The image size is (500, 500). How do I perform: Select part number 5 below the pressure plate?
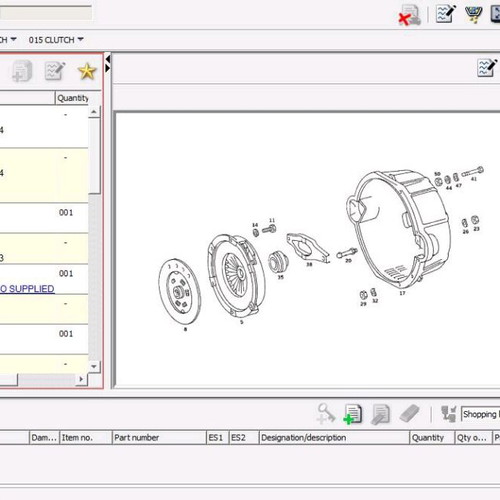(x=242, y=322)
